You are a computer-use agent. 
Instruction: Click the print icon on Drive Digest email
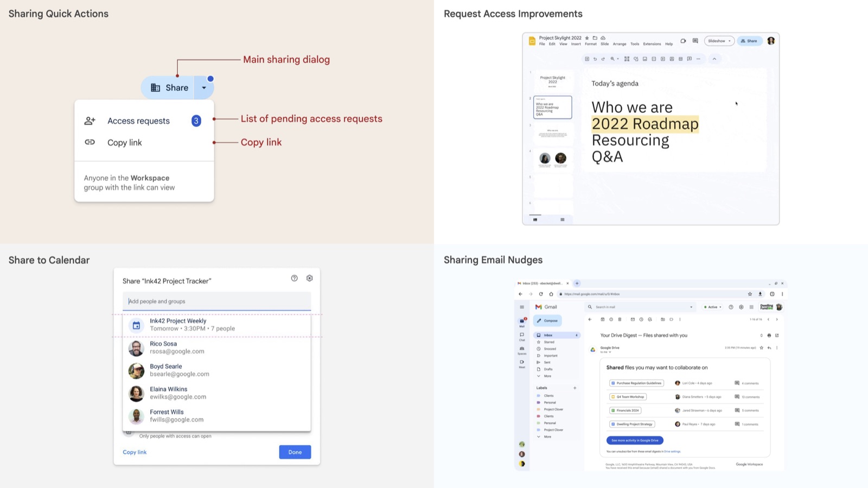(x=769, y=335)
